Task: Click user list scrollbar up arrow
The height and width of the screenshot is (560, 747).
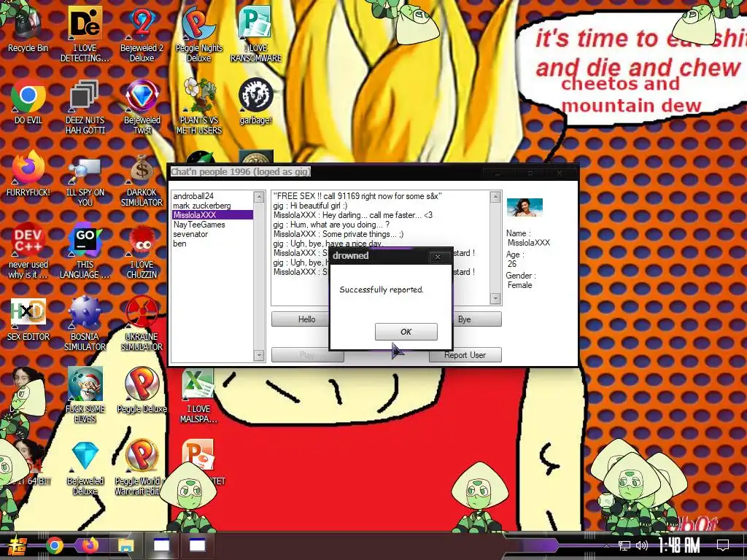Action: click(259, 197)
